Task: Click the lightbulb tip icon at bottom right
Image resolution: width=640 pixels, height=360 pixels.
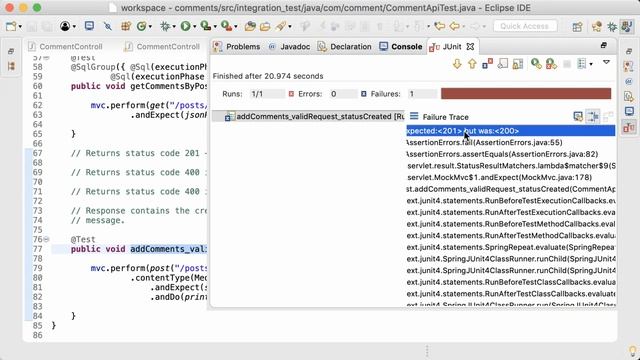Action: tap(633, 351)
